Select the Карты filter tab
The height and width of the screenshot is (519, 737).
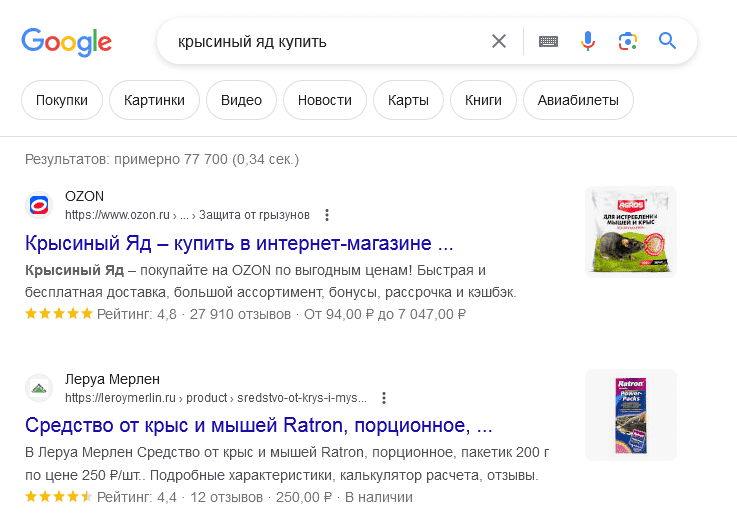tap(408, 100)
